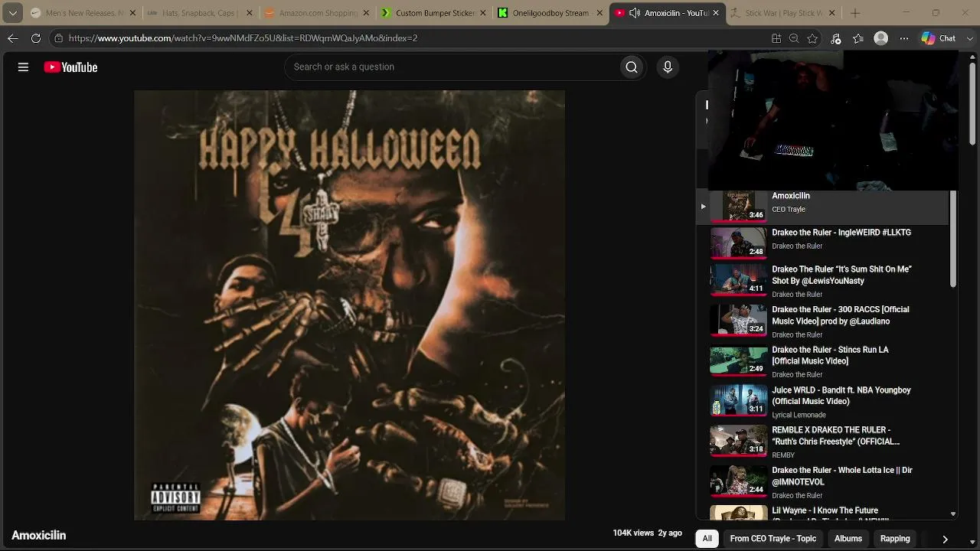
Task: Open 300 RACCS Official Music Video title
Action: tap(841, 315)
